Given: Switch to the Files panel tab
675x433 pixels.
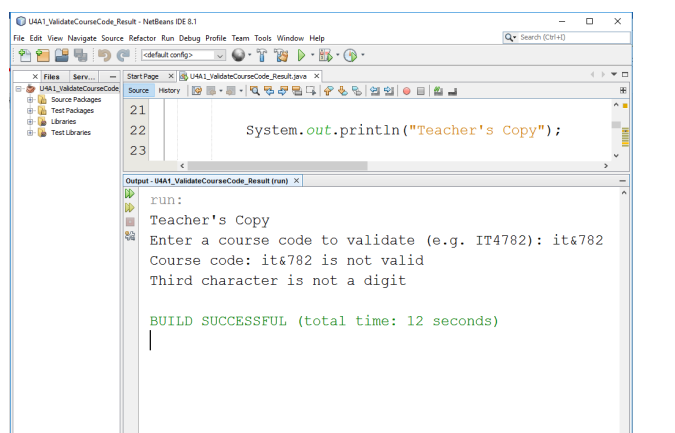Looking at the screenshot, I should [x=51, y=77].
